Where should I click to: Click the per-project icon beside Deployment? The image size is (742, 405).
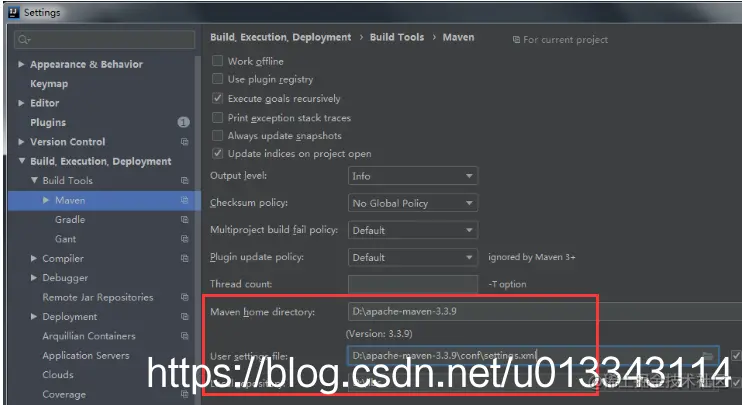click(185, 317)
